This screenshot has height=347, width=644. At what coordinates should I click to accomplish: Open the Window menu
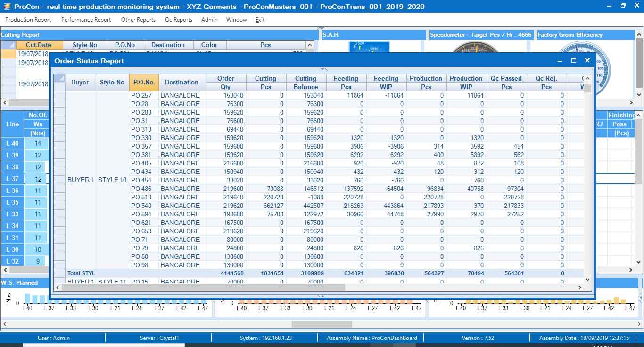click(236, 20)
